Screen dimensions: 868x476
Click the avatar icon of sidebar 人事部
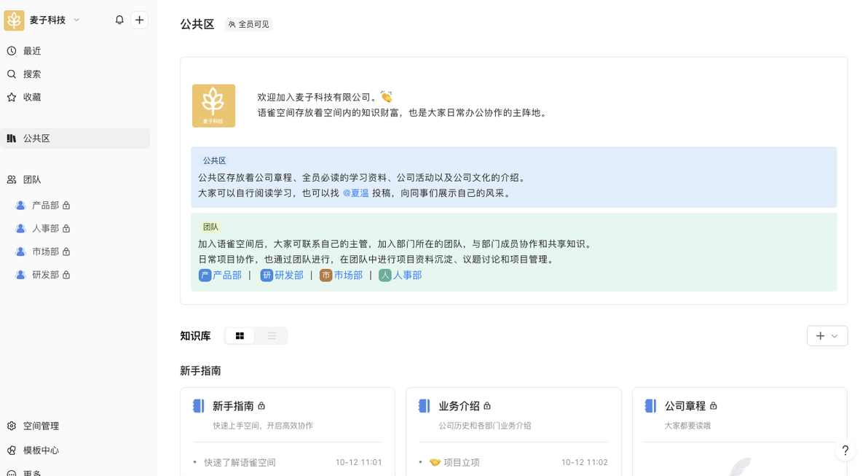click(x=20, y=228)
